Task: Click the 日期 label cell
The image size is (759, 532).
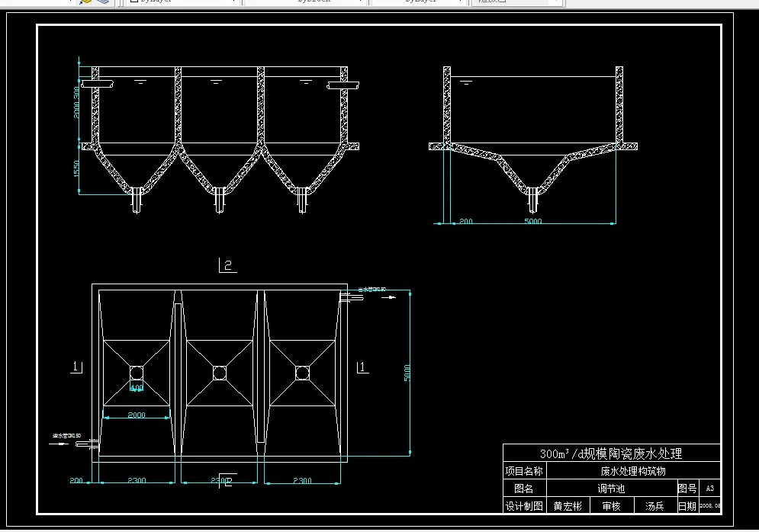Action: (687, 506)
